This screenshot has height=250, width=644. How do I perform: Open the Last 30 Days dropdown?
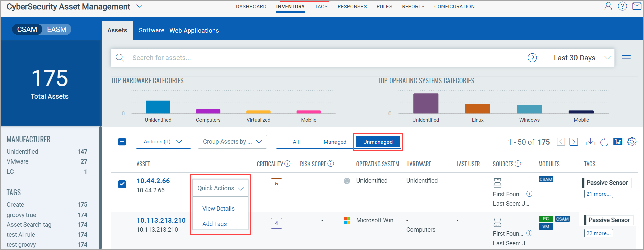click(x=578, y=58)
